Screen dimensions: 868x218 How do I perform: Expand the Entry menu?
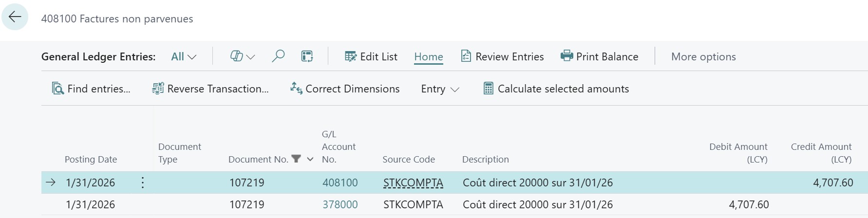440,89
